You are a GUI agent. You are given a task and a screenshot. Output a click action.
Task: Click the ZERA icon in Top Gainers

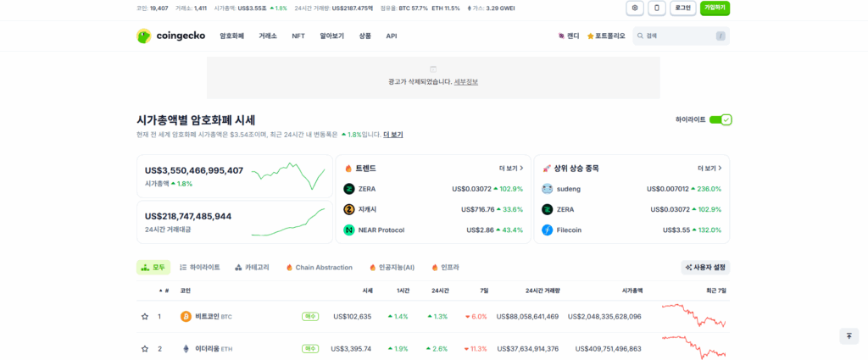pyautogui.click(x=547, y=209)
